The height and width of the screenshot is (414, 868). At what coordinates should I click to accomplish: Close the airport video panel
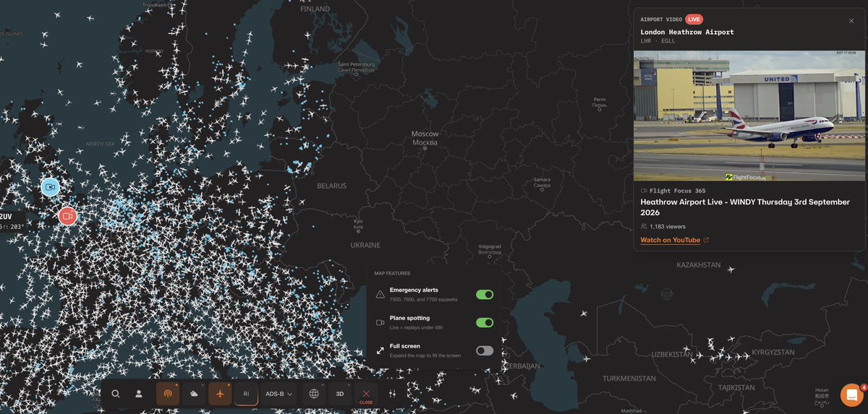[x=851, y=20]
